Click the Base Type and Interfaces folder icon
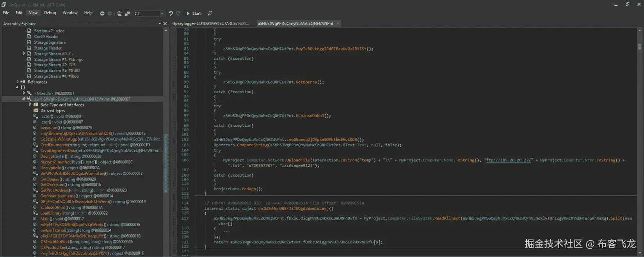 [x=36, y=105]
